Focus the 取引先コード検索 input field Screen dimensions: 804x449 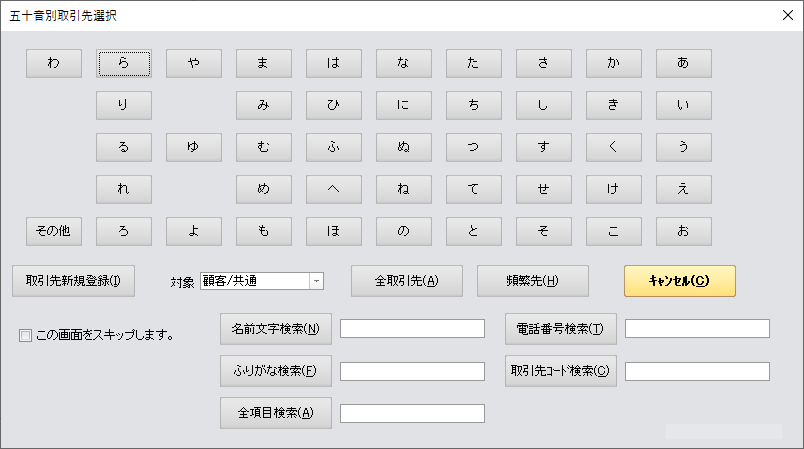pos(697,371)
